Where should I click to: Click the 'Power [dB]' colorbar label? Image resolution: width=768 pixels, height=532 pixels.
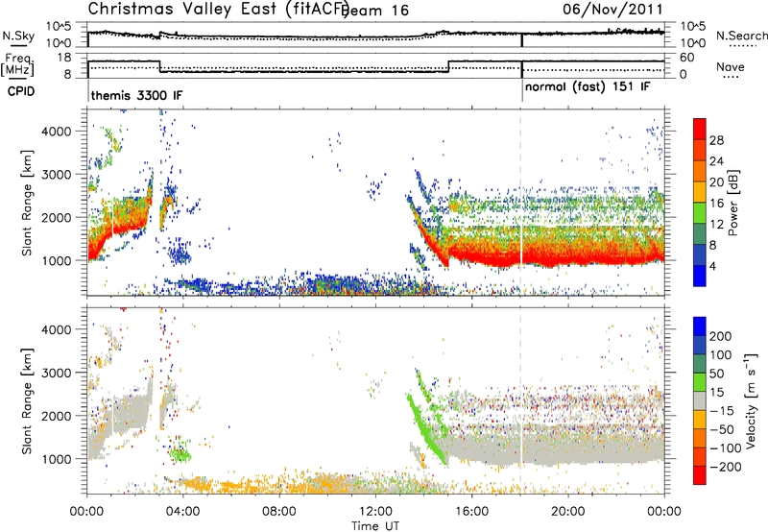click(x=732, y=203)
